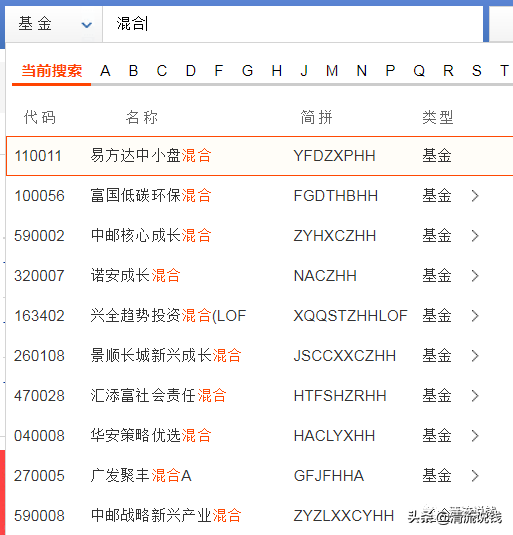Screen dimensions: 513x535
Task: Switch to letter tab N
Action: click(x=362, y=71)
